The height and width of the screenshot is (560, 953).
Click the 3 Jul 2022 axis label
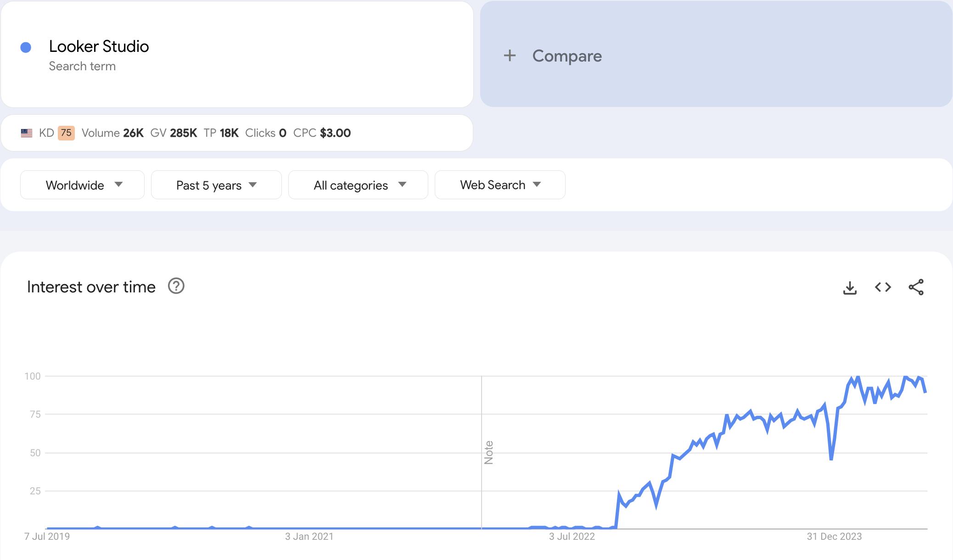pyautogui.click(x=572, y=536)
